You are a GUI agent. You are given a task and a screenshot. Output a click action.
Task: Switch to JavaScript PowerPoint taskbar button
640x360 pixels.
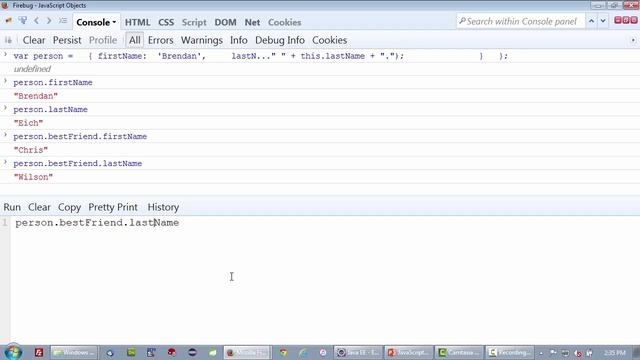pos(409,352)
